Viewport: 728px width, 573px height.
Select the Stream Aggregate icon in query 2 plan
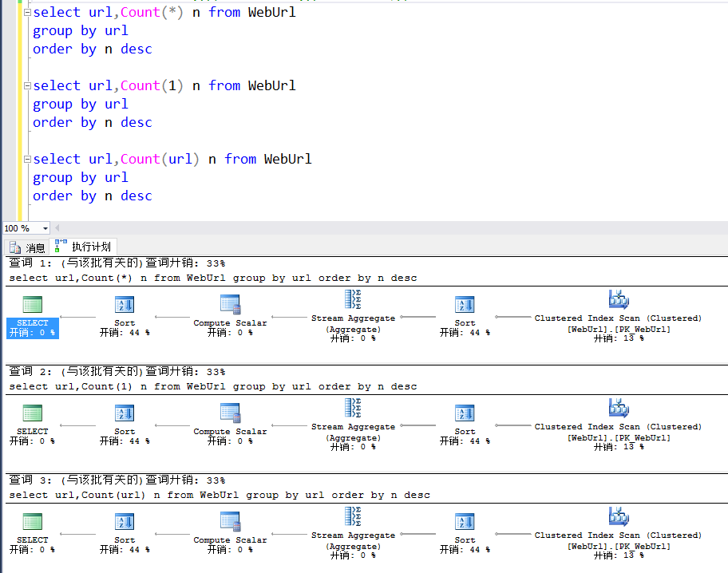tap(353, 408)
